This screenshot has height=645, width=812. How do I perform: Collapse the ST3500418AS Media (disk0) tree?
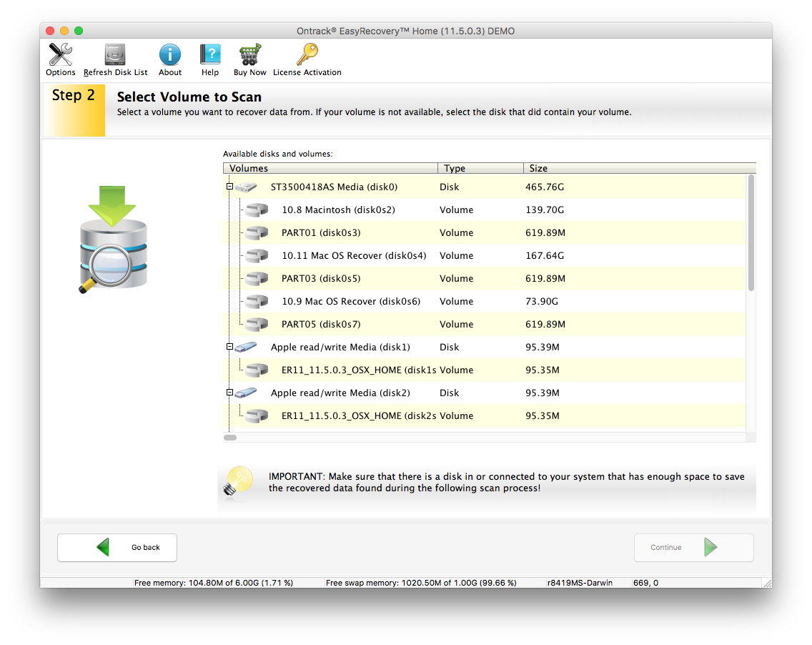229,187
